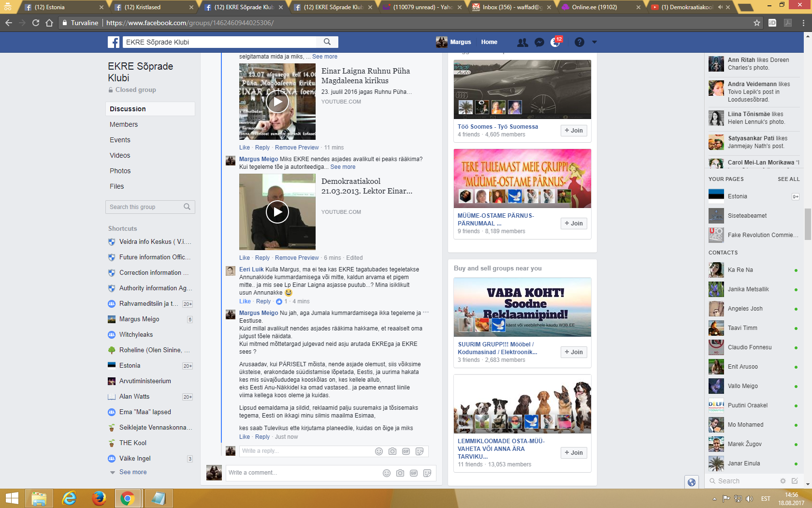
Task: Open chat settings gear icon
Action: [x=783, y=481]
